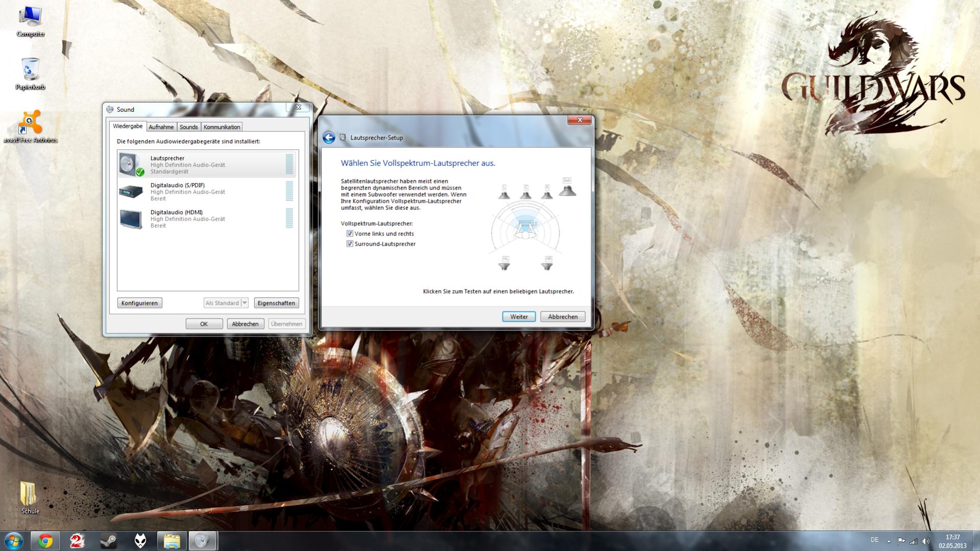The width and height of the screenshot is (980, 551).
Task: Test the left front speaker (L) icon
Action: pyautogui.click(x=504, y=193)
